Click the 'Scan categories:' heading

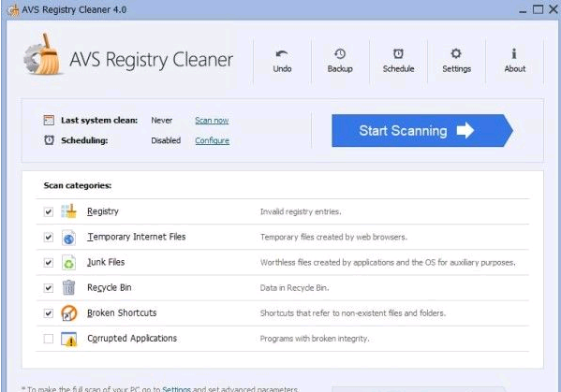[78, 185]
